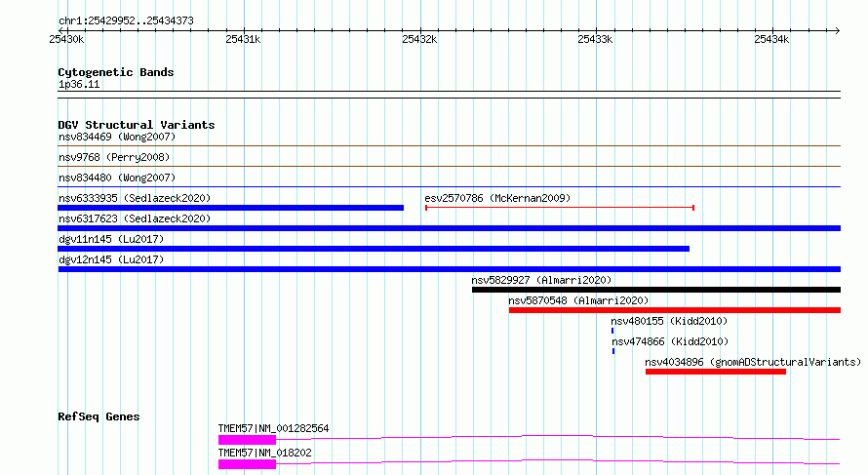Click the Cytogenetic Bands track title
Viewport: 868px width, 475px height.
tap(116, 72)
